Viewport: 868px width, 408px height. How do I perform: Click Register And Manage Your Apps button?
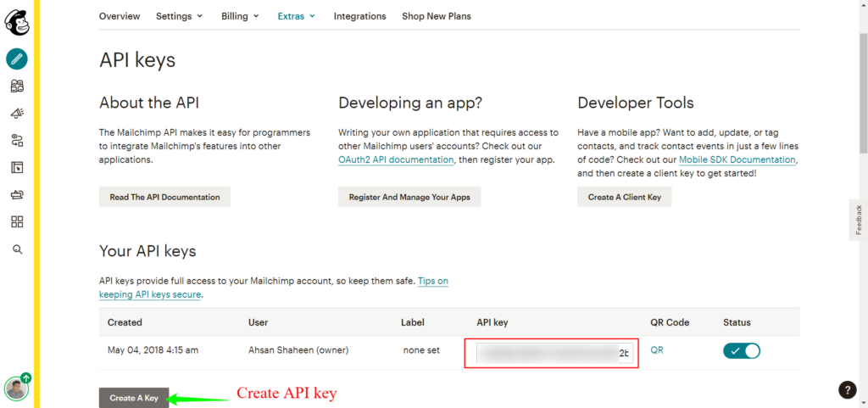[x=409, y=197]
